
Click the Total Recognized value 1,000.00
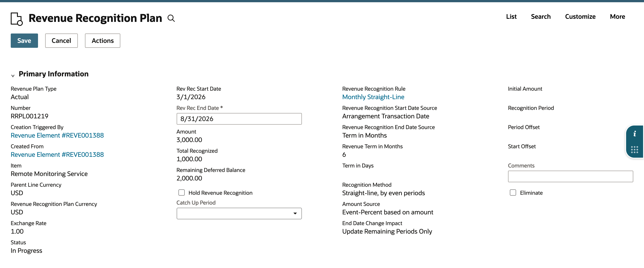(189, 159)
